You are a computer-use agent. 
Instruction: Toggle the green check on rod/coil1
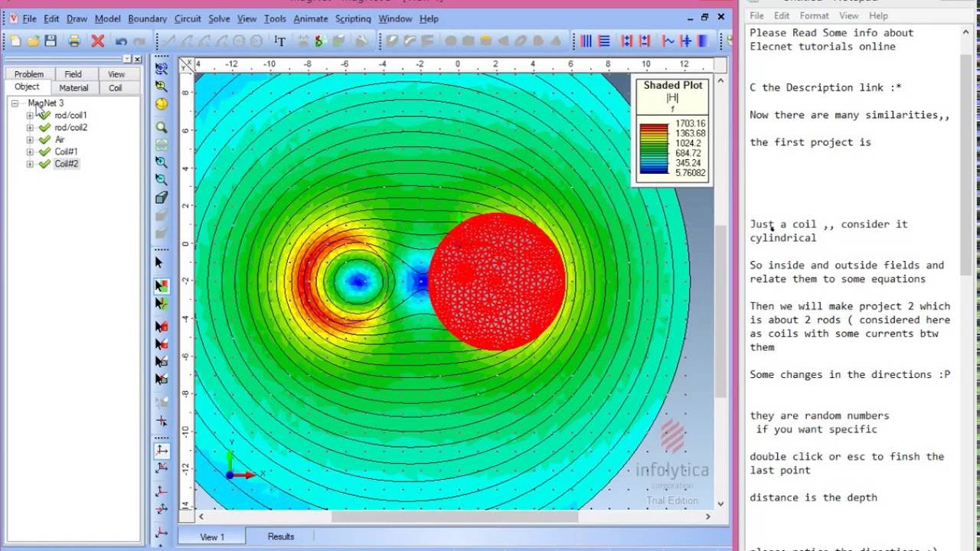(44, 116)
